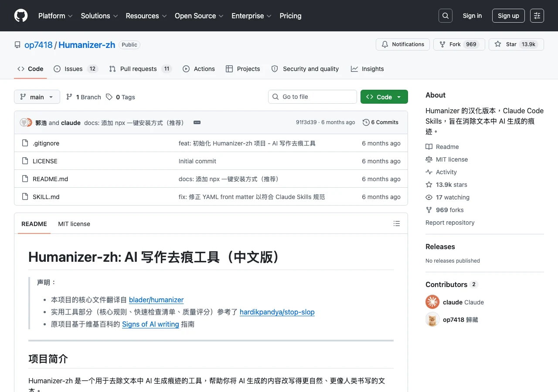Image resolution: width=558 pixels, height=392 pixels.
Task: Open appearance settings sliders icon
Action: 537,16
